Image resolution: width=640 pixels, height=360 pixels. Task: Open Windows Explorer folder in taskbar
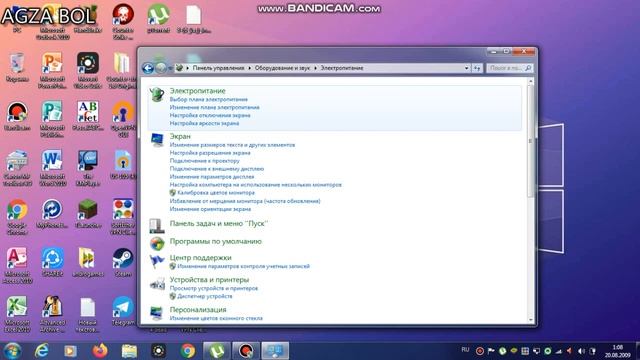pyautogui.click(x=129, y=351)
